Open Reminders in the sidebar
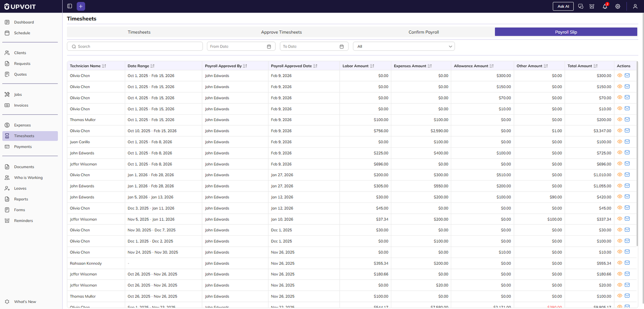Screen dimensions: 644x309 pyautogui.click(x=30, y=220)
